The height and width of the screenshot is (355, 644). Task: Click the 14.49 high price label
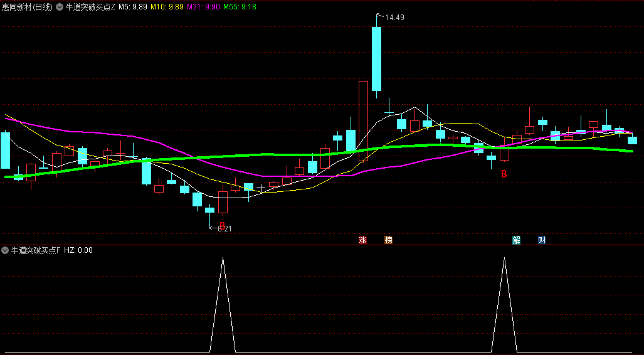[x=394, y=18]
